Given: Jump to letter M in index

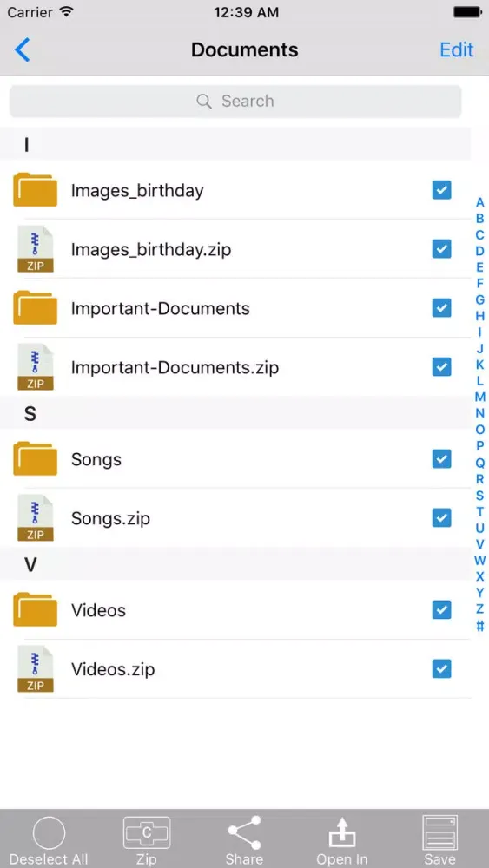Looking at the screenshot, I should (x=480, y=397).
